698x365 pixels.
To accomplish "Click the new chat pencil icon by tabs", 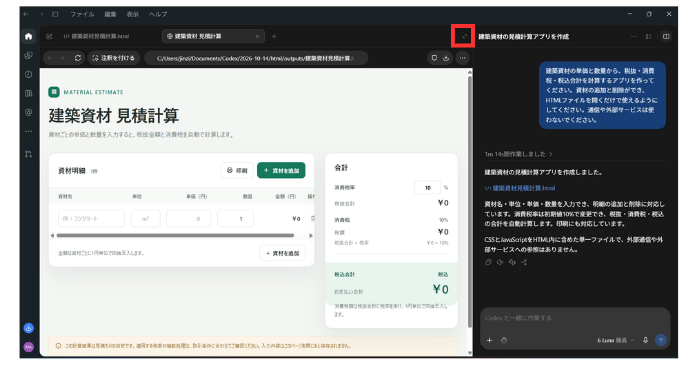I will [x=49, y=36].
